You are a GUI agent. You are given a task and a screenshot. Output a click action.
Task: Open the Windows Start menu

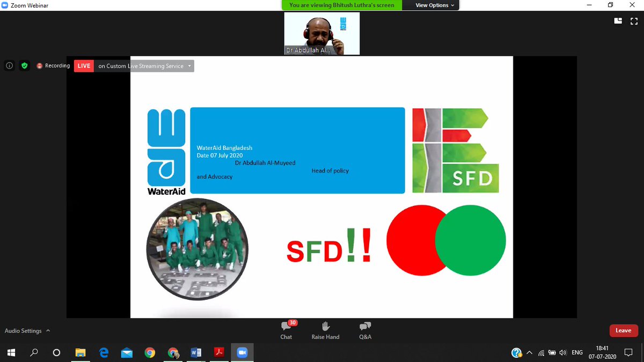11,352
